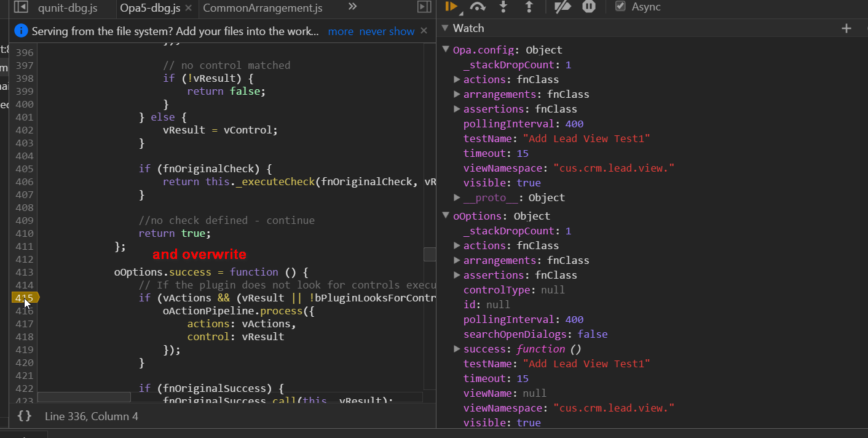Click the 'never show' link
The height and width of the screenshot is (438, 868).
coord(387,31)
